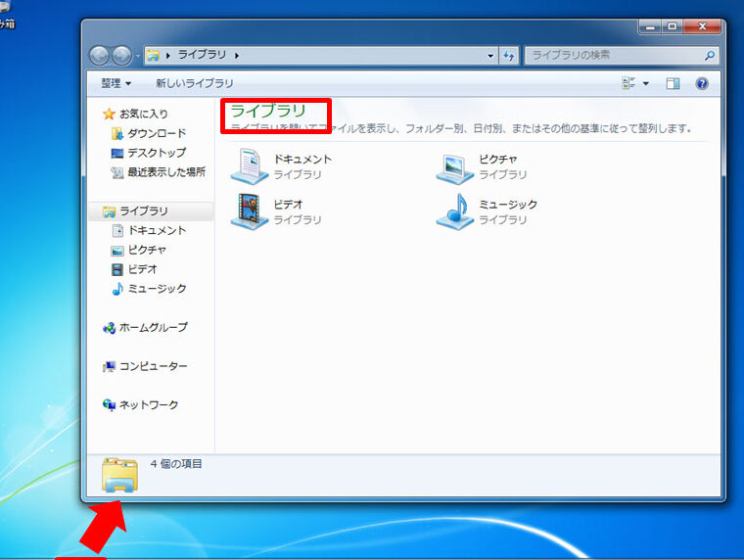Open the Pictures library icon

click(x=454, y=166)
